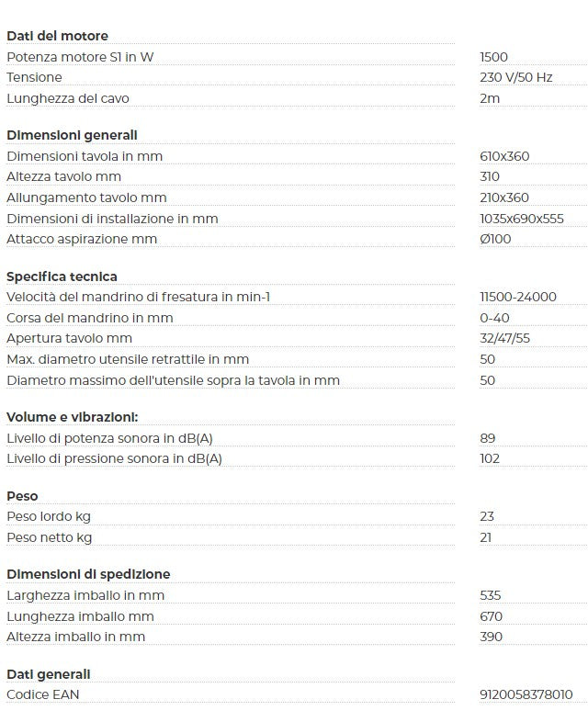Select the spindle speed value 11500-24000

point(517,297)
